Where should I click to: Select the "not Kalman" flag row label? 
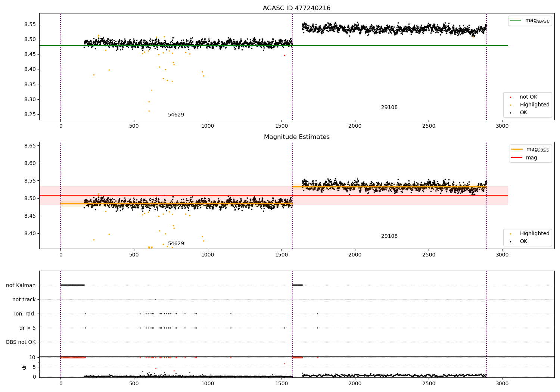(21, 286)
